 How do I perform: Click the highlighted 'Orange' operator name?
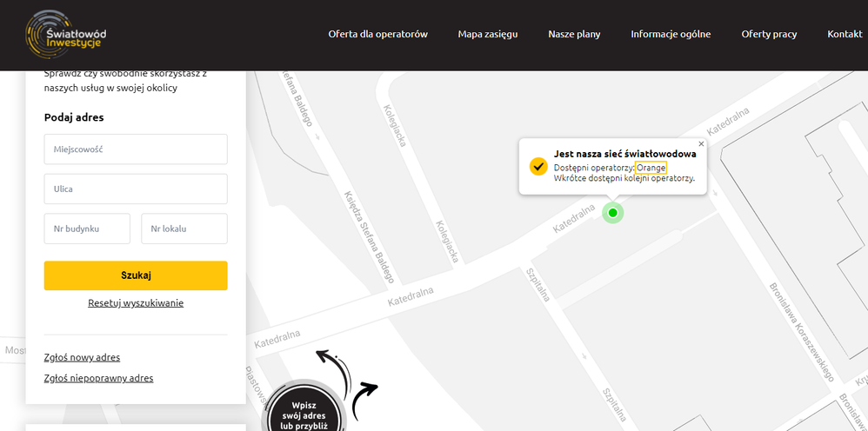[651, 168]
